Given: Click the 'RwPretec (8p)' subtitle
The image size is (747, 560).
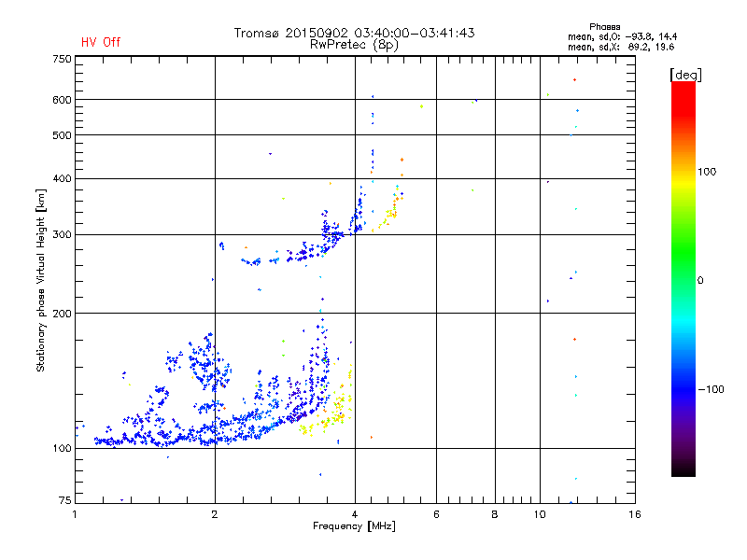Looking at the screenshot, I should [354, 45].
